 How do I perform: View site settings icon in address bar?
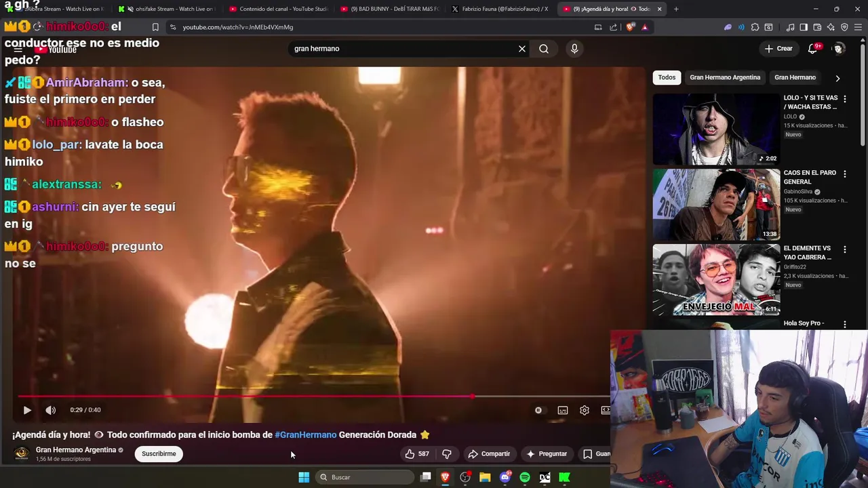click(173, 27)
